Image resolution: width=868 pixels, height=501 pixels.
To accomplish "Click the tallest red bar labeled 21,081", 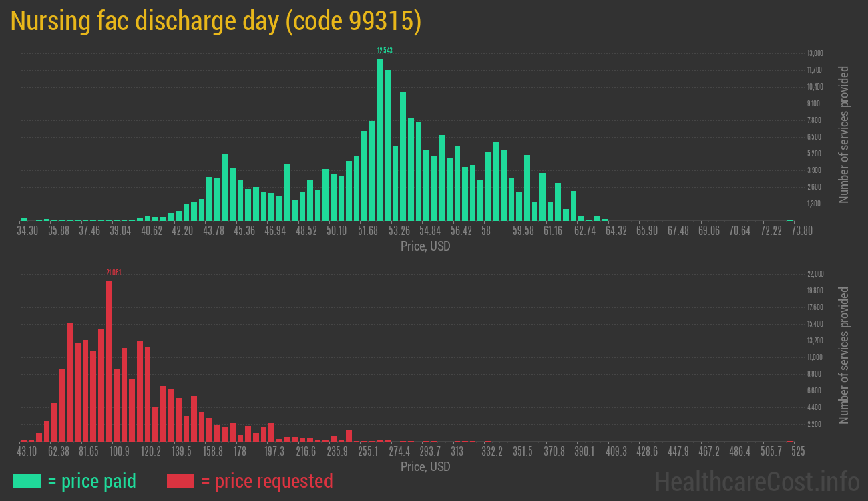I will click(x=109, y=361).
